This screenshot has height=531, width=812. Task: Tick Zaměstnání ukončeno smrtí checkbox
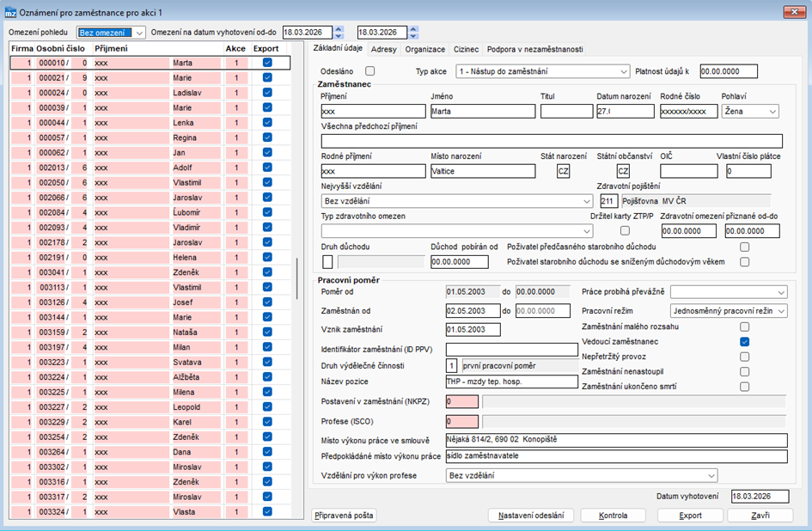coord(745,387)
